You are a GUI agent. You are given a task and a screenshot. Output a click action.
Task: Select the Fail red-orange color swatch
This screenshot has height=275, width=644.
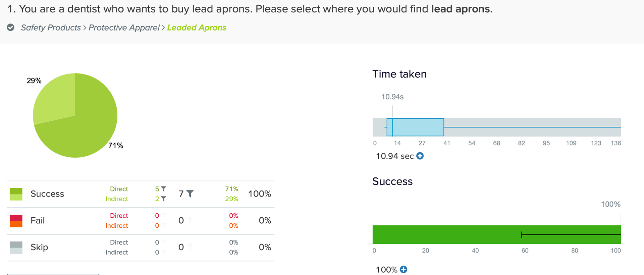pos(16,221)
